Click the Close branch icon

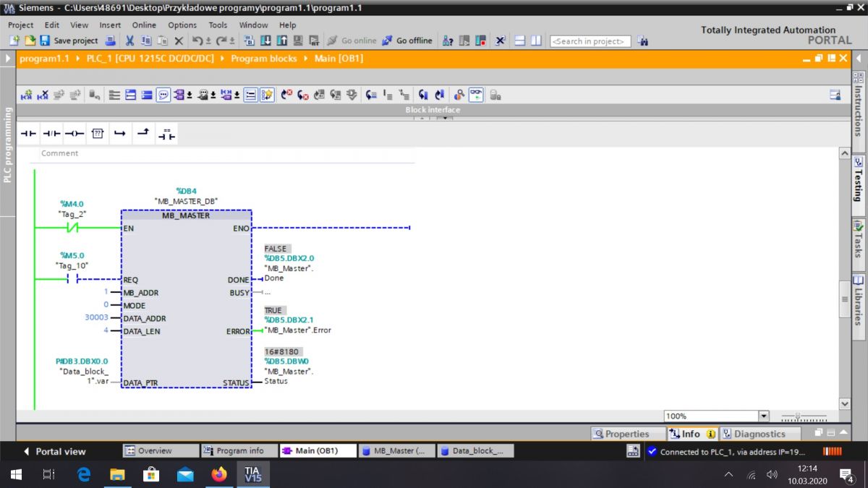143,134
